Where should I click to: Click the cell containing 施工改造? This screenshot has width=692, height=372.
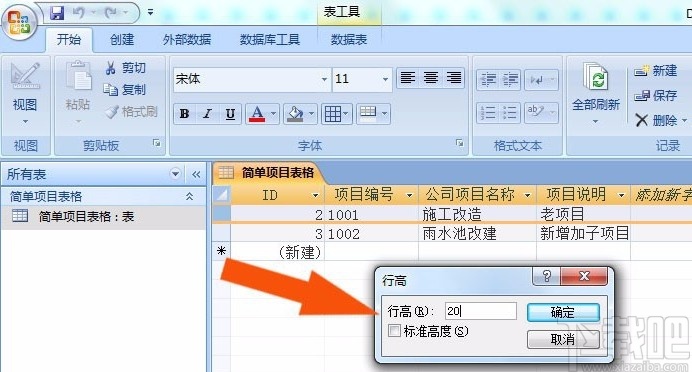[478, 214]
